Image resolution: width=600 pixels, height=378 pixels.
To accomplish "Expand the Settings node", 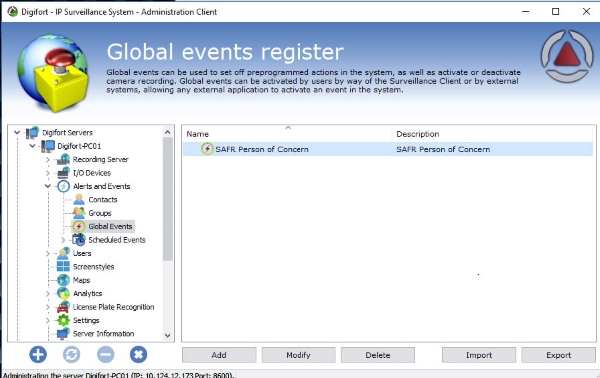I will pyautogui.click(x=48, y=320).
